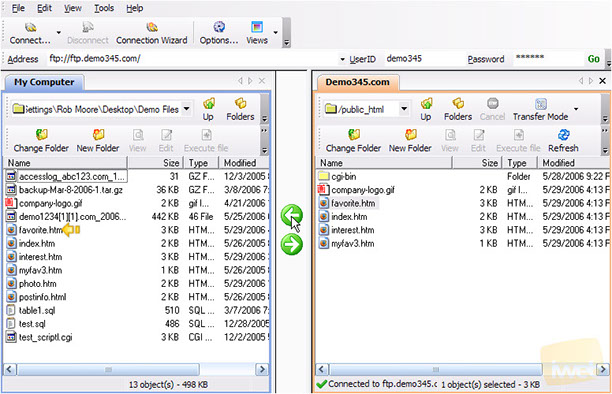Viewport: 612px width, 394px height.
Task: Click remote pane horizontal scrollbar thumb
Action: pos(436,369)
